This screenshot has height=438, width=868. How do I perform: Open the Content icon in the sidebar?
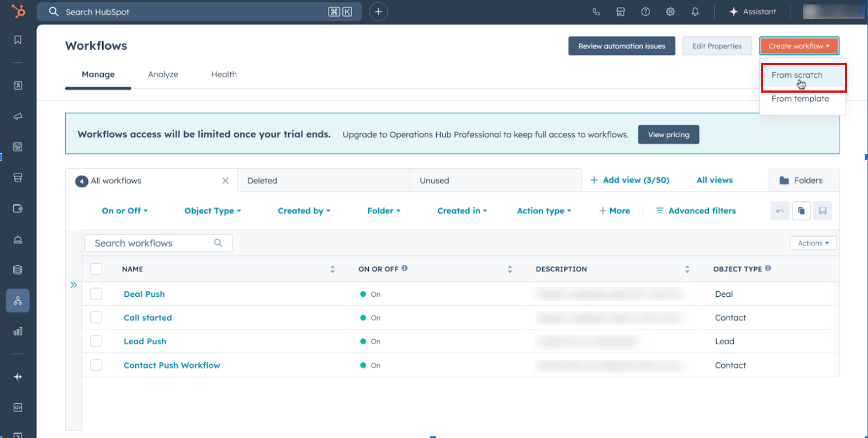[x=18, y=147]
